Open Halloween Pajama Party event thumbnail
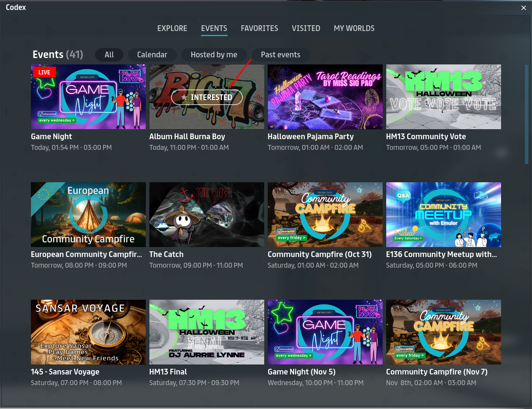 click(325, 97)
